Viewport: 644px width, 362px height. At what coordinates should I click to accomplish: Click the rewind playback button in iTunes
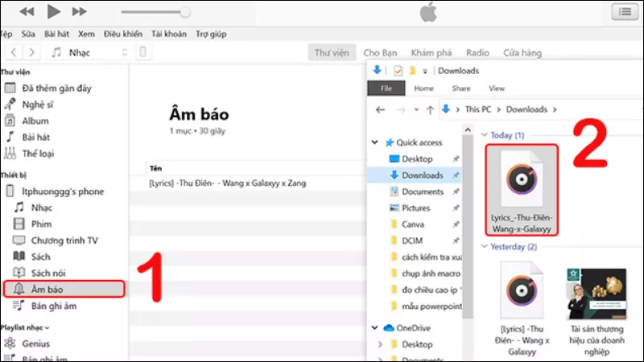pos(27,12)
